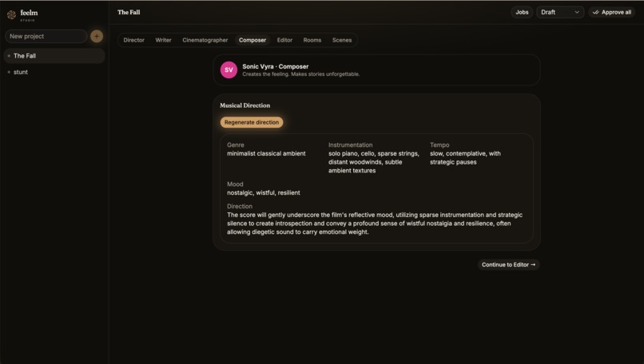The image size is (644, 364).
Task: Switch to the Cinematographer tab
Action: [205, 40]
